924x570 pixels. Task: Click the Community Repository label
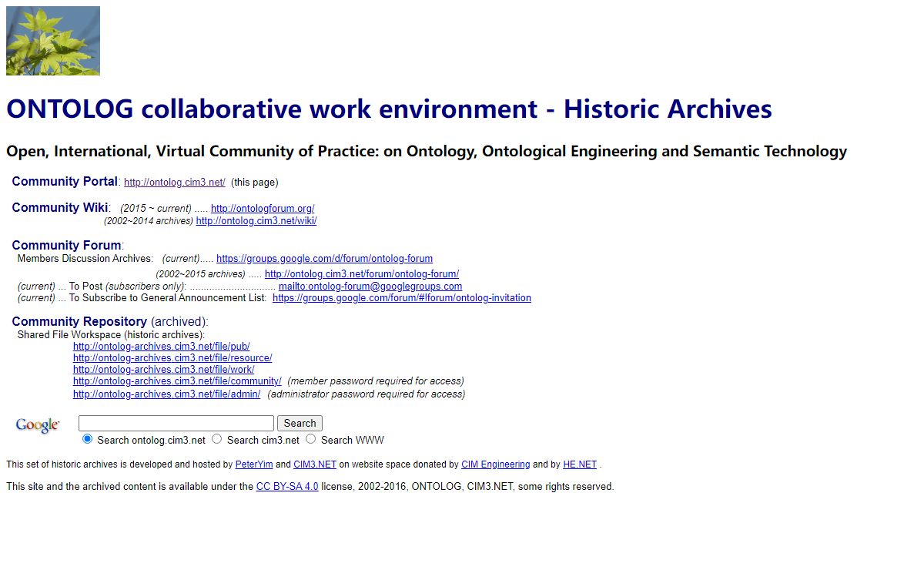[79, 321]
